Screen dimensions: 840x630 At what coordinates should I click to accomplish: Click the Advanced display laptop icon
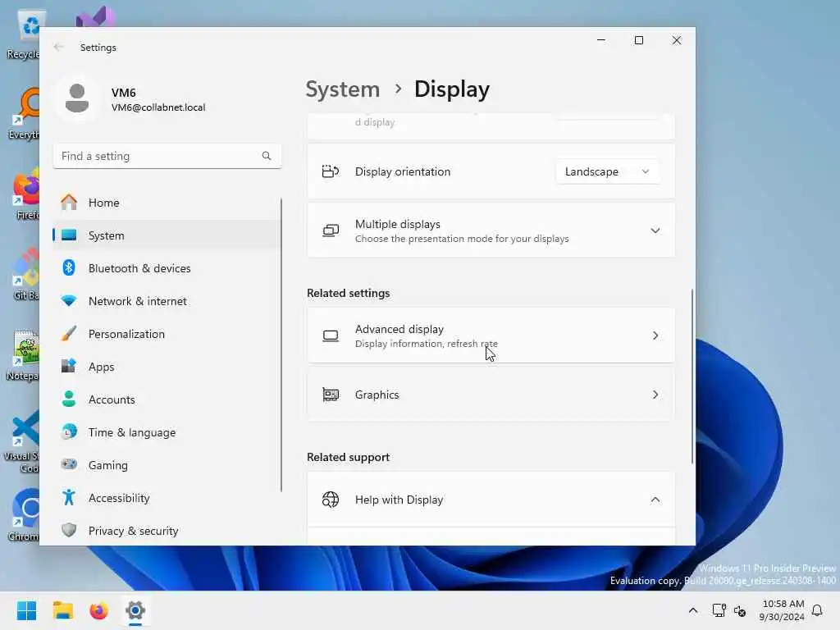coord(331,336)
